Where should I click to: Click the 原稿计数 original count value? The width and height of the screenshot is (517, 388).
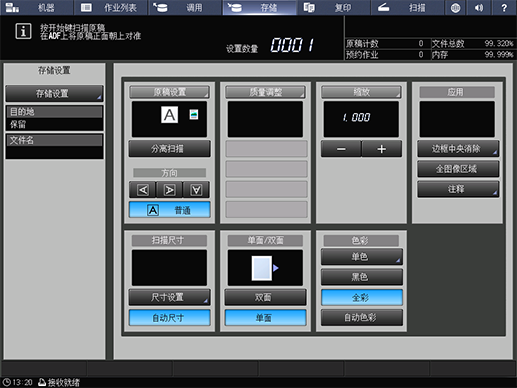[421, 43]
